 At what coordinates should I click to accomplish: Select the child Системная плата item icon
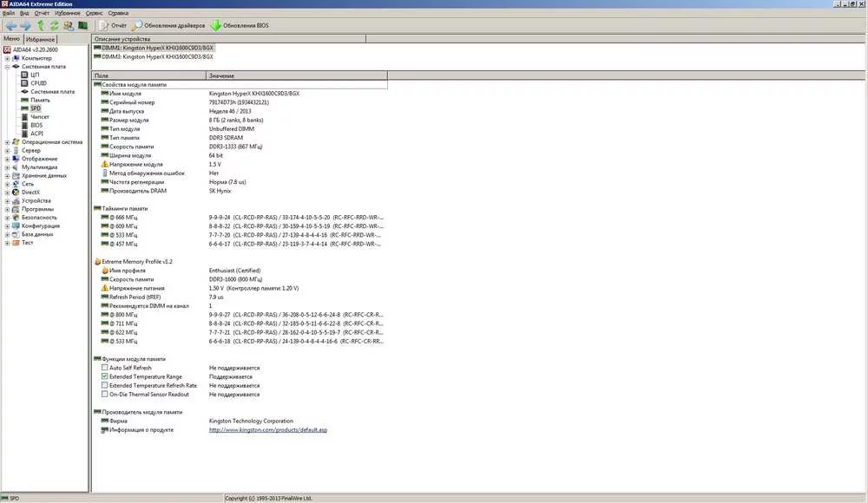24,91
